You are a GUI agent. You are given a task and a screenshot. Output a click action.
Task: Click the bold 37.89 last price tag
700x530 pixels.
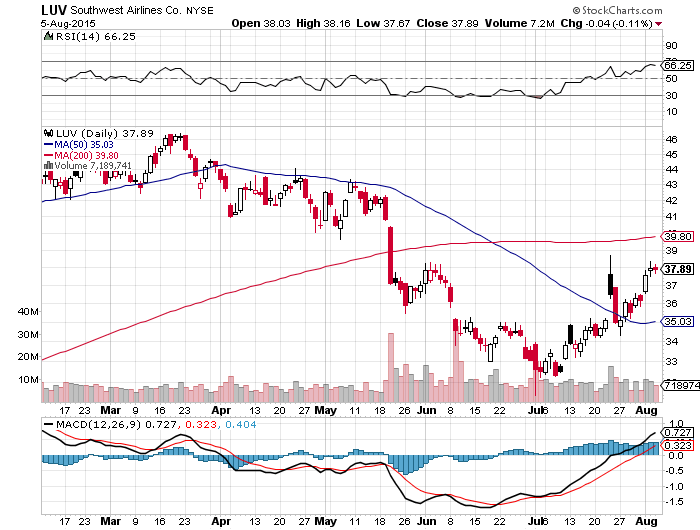point(679,269)
